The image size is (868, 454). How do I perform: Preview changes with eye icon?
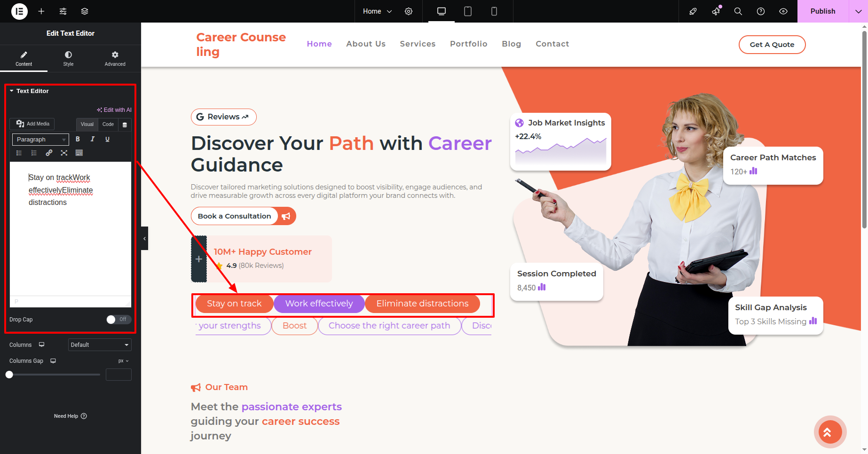point(783,11)
